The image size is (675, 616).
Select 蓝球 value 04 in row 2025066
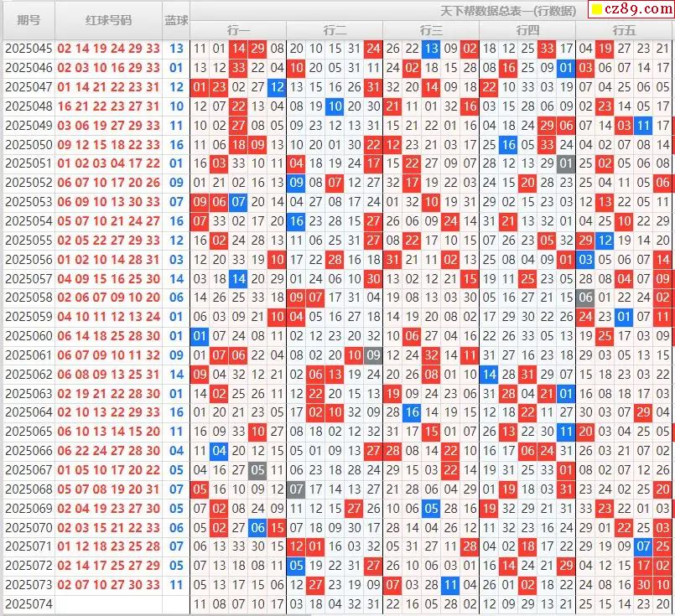176,451
